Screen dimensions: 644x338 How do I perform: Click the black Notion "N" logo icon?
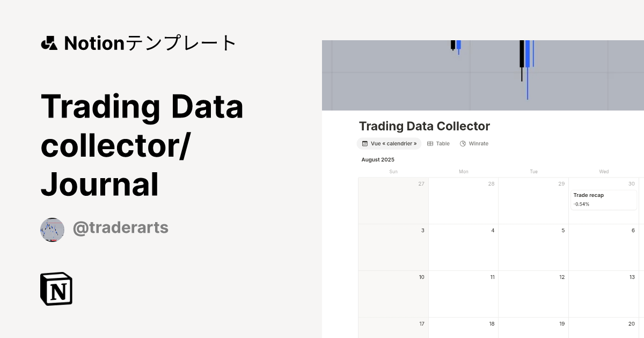point(56,289)
